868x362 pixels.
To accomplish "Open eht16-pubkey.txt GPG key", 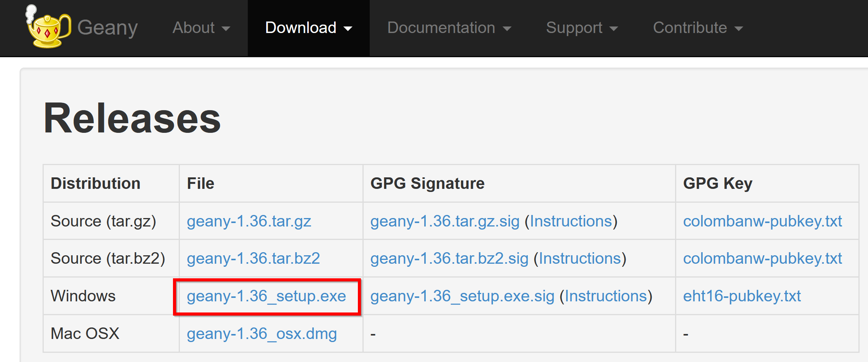I will click(742, 296).
